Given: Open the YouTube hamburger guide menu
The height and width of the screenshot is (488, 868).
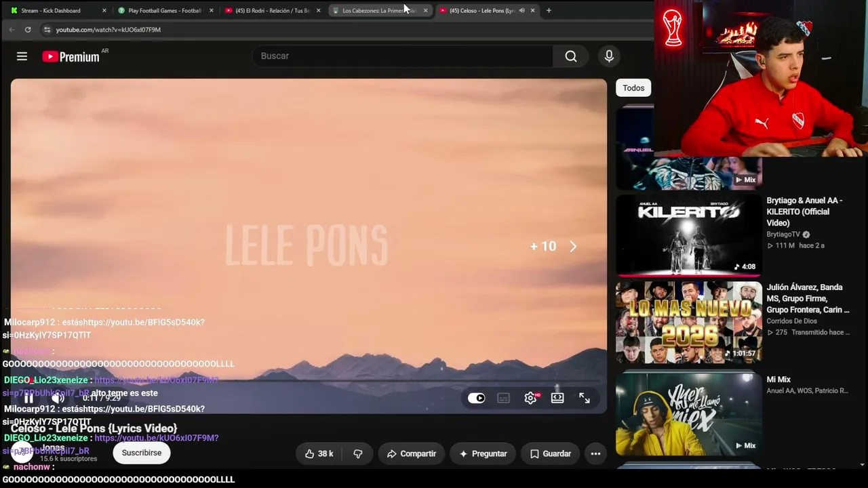Looking at the screenshot, I should coord(22,56).
